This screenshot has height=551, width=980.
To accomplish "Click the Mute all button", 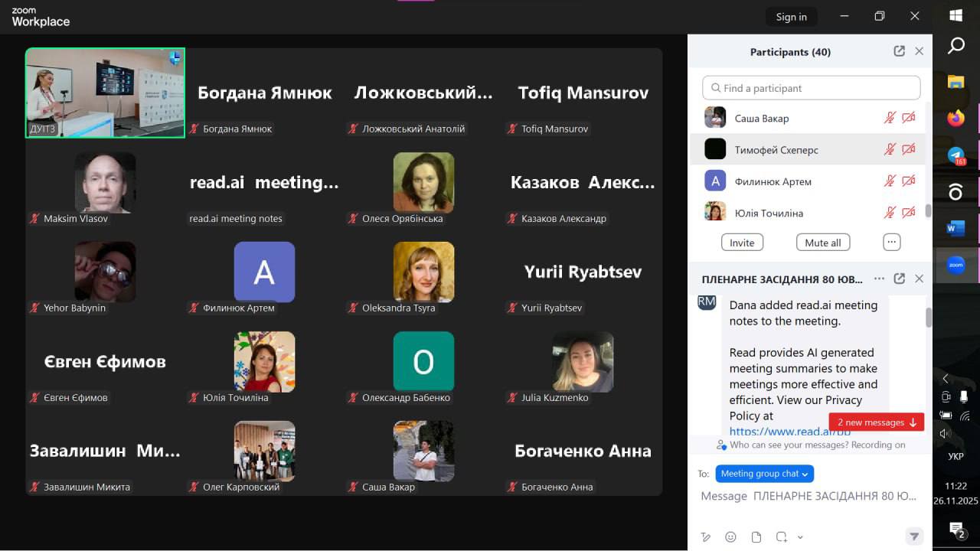I will click(822, 243).
